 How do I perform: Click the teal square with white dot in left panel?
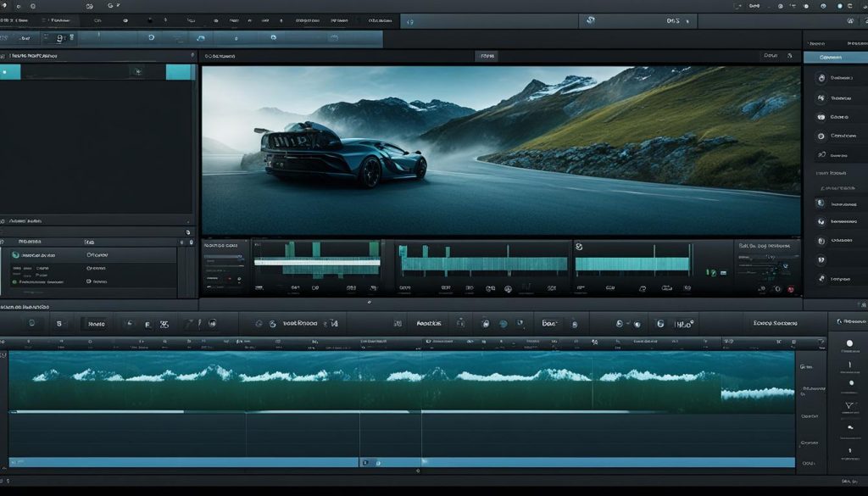point(10,72)
